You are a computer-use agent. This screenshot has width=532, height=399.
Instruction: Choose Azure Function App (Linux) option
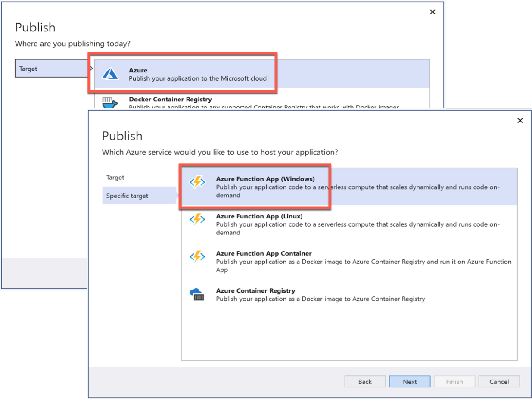point(349,224)
